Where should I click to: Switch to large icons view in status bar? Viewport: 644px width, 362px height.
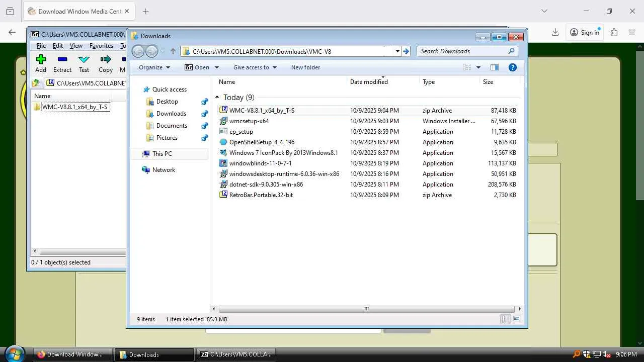[x=516, y=319]
